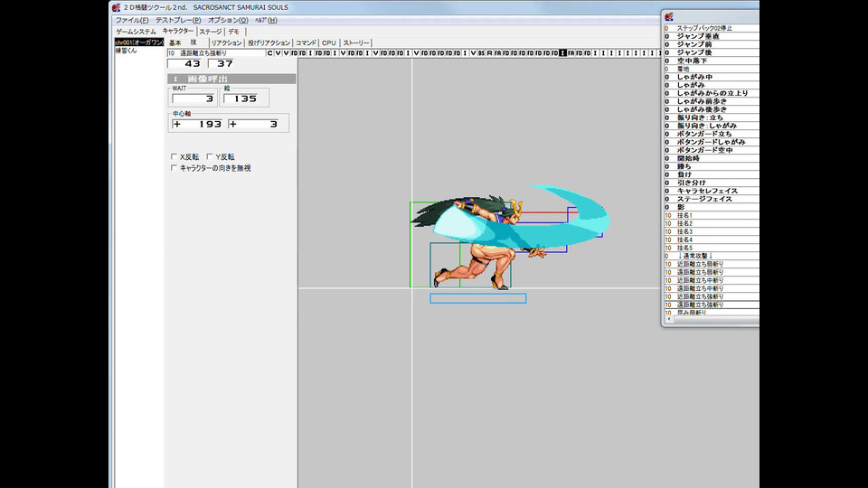Select しゃがみ中 in skill list

tap(712, 77)
